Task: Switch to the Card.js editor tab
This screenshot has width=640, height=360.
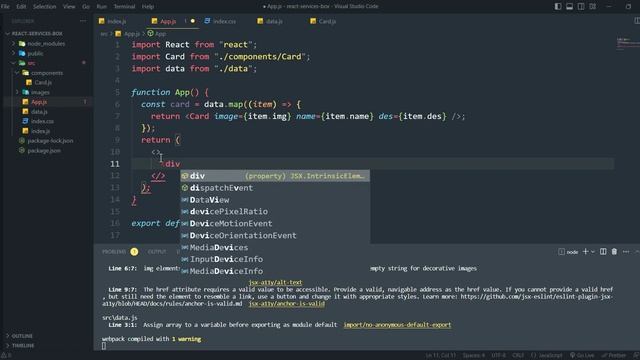Action: [327, 21]
